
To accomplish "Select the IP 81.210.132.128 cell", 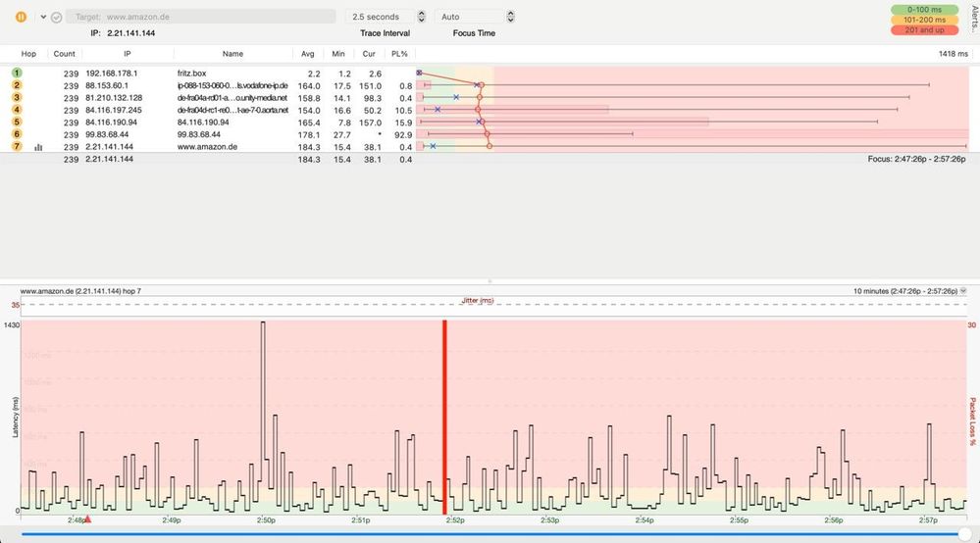I will click(114, 97).
